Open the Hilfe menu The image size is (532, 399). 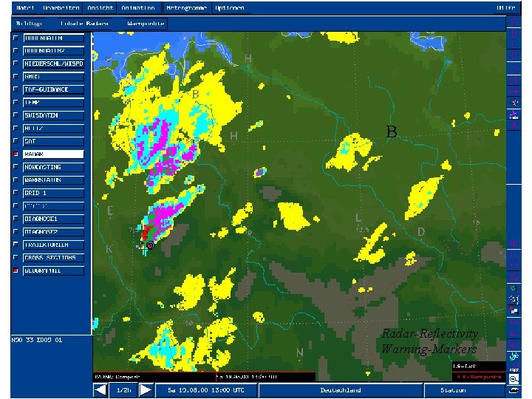click(505, 8)
